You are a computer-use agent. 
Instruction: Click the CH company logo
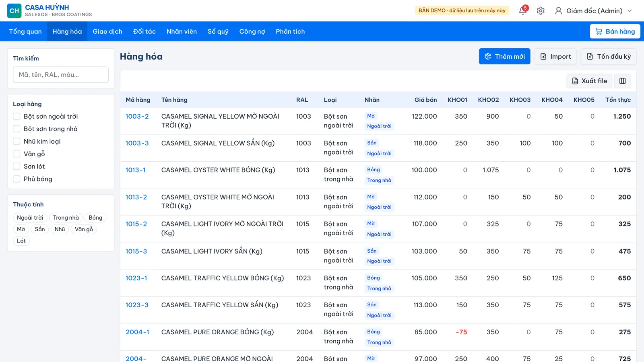click(14, 11)
